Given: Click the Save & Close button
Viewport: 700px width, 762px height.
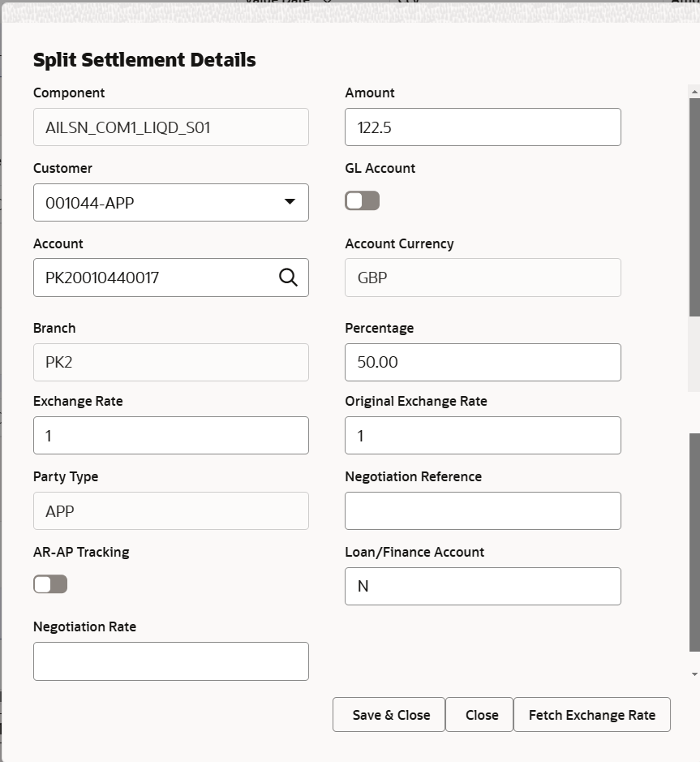Looking at the screenshot, I should [x=389, y=715].
